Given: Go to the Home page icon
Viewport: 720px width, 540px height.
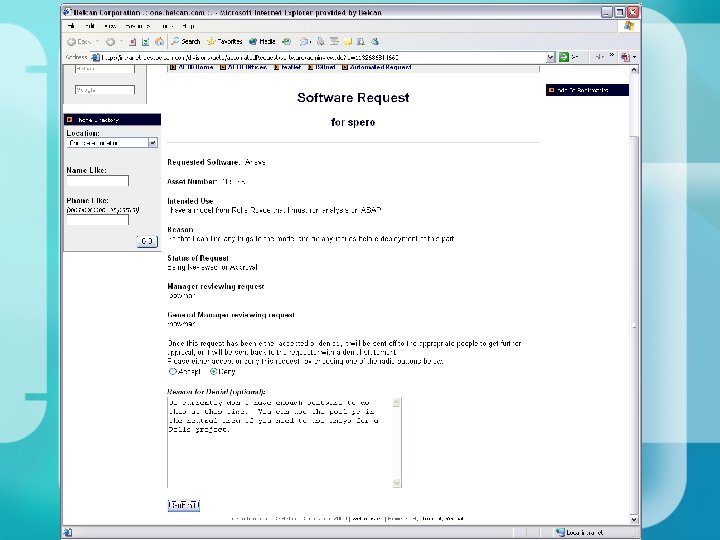Looking at the screenshot, I should [x=159, y=42].
